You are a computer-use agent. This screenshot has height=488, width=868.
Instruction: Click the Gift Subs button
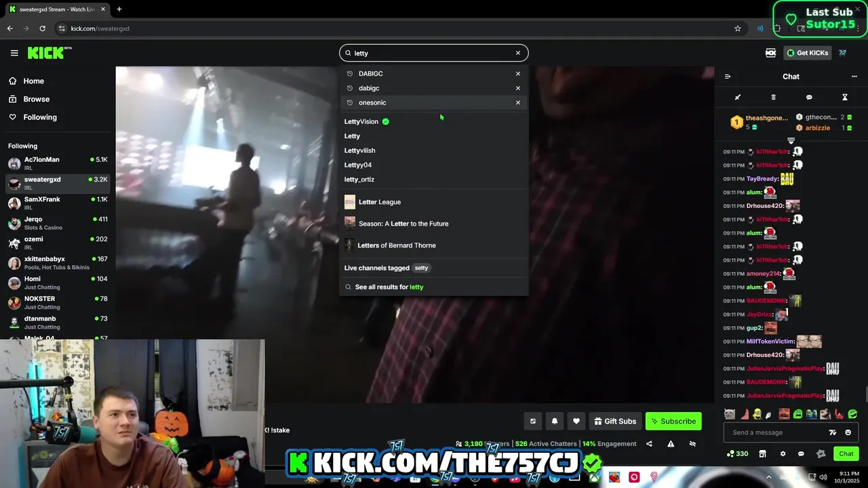(615, 422)
